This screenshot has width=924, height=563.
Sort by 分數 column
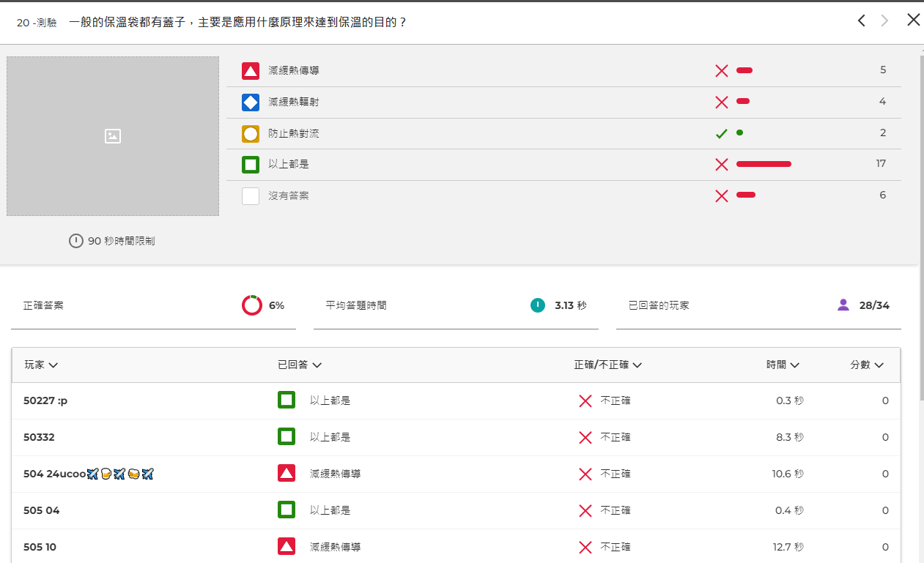click(x=867, y=365)
